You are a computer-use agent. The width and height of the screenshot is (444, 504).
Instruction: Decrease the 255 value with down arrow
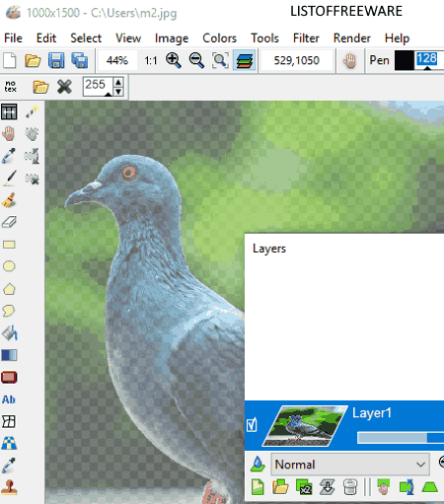point(118,91)
